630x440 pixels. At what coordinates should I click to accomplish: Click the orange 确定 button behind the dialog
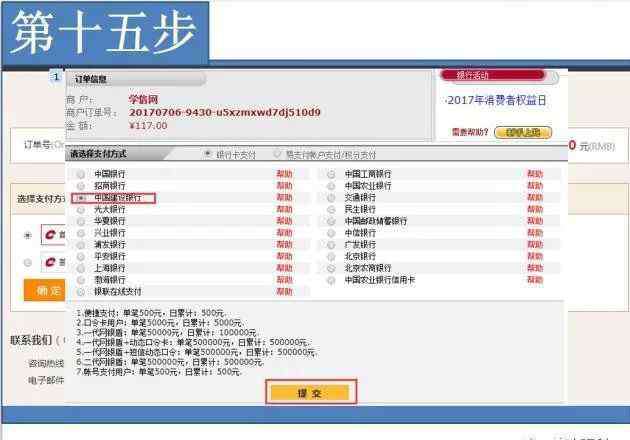pyautogui.click(x=45, y=290)
